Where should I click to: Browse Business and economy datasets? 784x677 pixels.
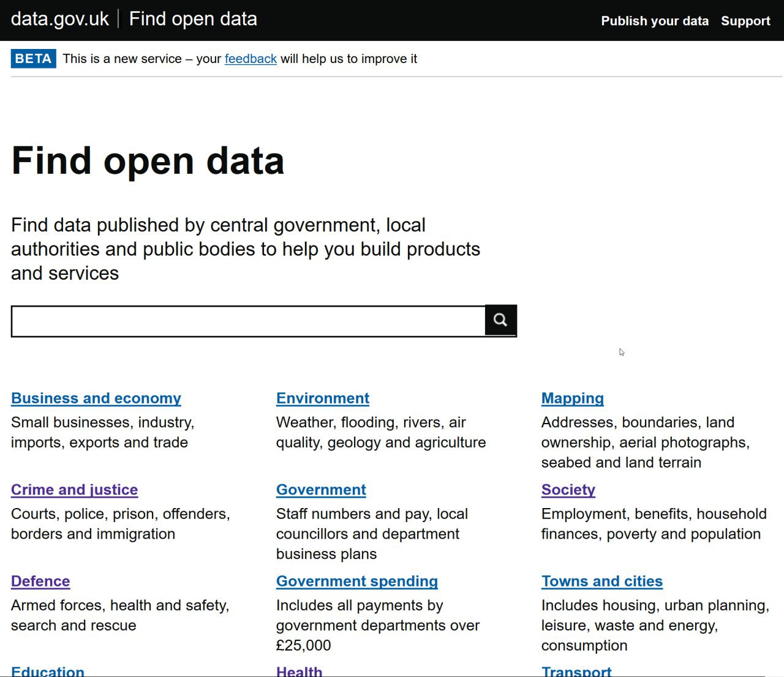tap(96, 398)
